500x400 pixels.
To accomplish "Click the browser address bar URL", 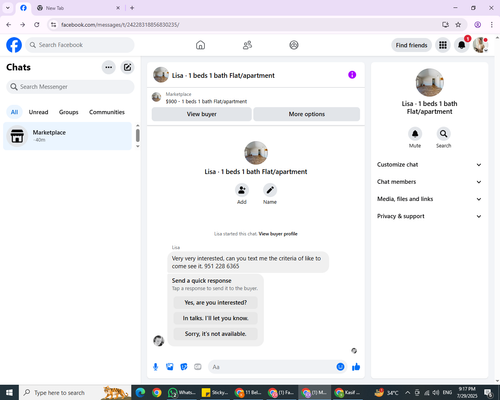I will click(x=120, y=25).
